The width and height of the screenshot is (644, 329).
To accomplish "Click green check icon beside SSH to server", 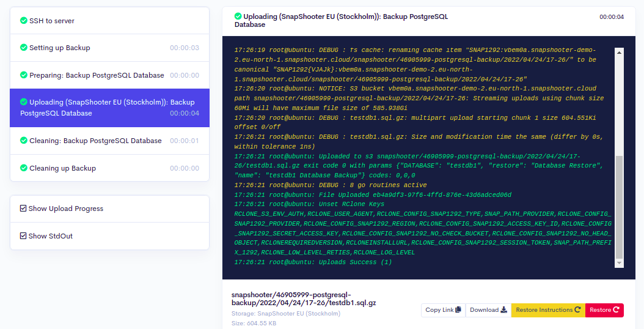I will 24,20.
